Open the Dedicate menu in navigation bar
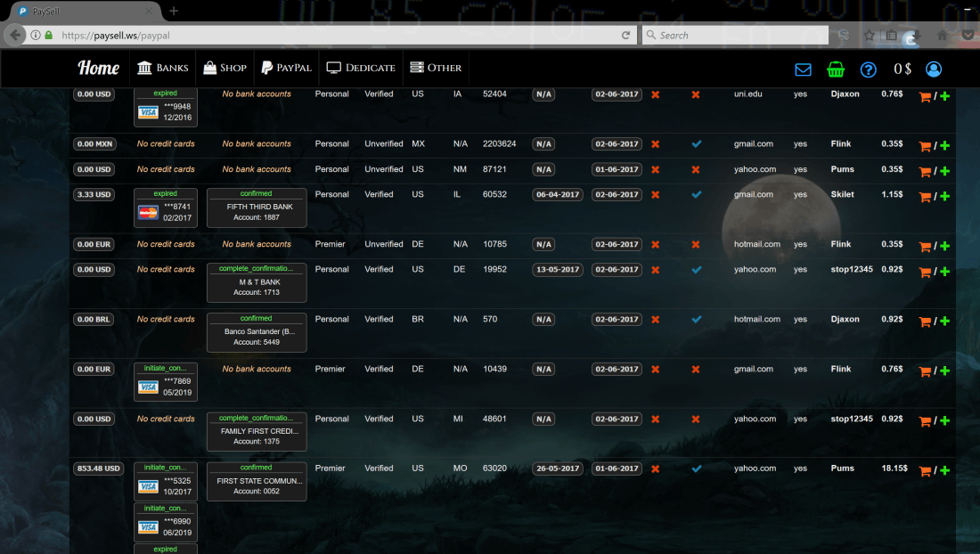The height and width of the screenshot is (554, 980). (360, 69)
